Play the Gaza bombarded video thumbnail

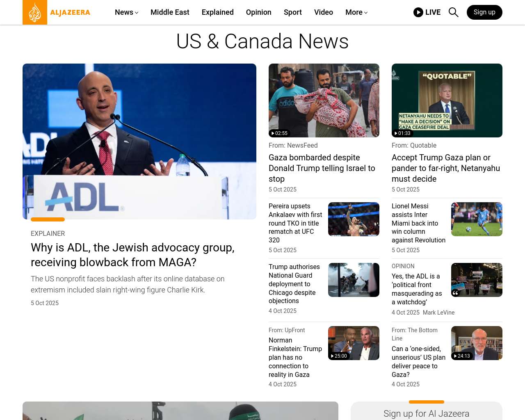[324, 100]
